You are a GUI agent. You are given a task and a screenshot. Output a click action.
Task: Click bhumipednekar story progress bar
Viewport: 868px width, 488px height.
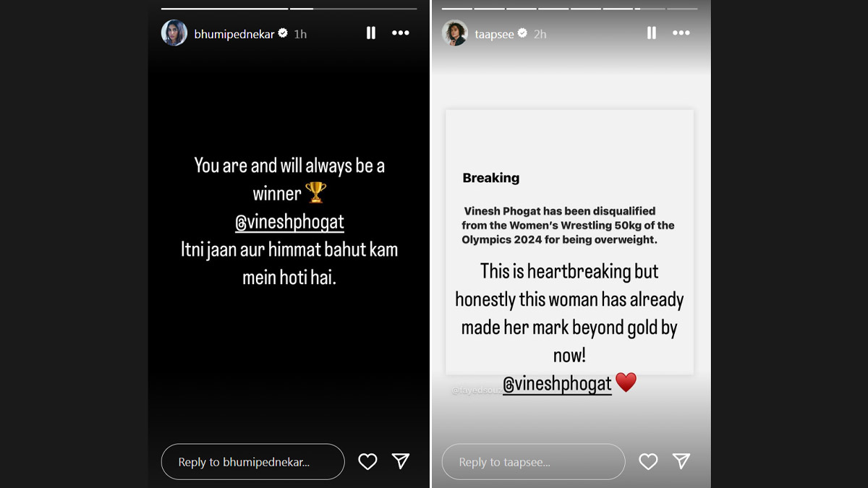click(289, 9)
